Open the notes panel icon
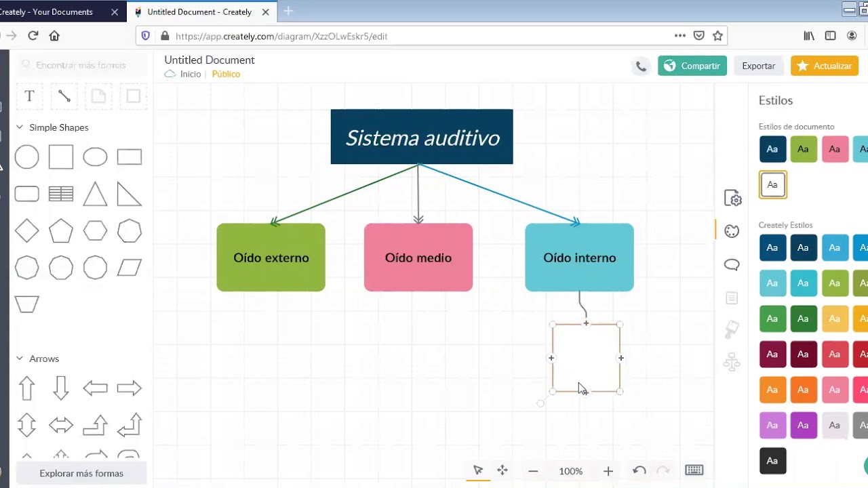Image resolution: width=868 pixels, height=488 pixels. tap(732, 298)
